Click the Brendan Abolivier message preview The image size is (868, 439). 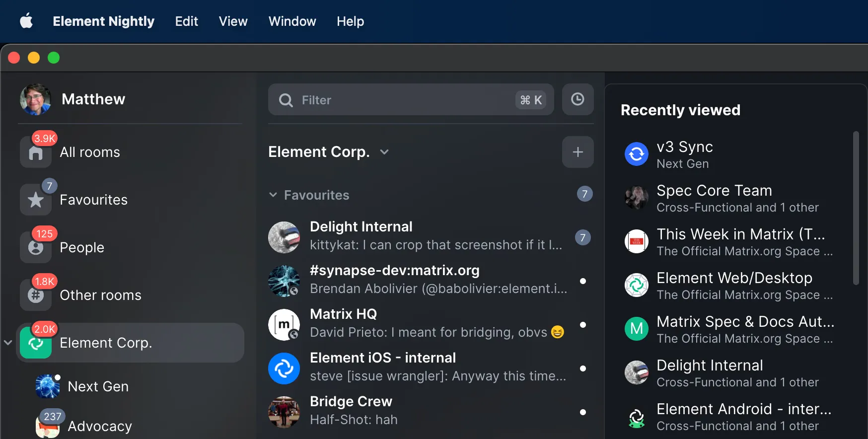(438, 289)
